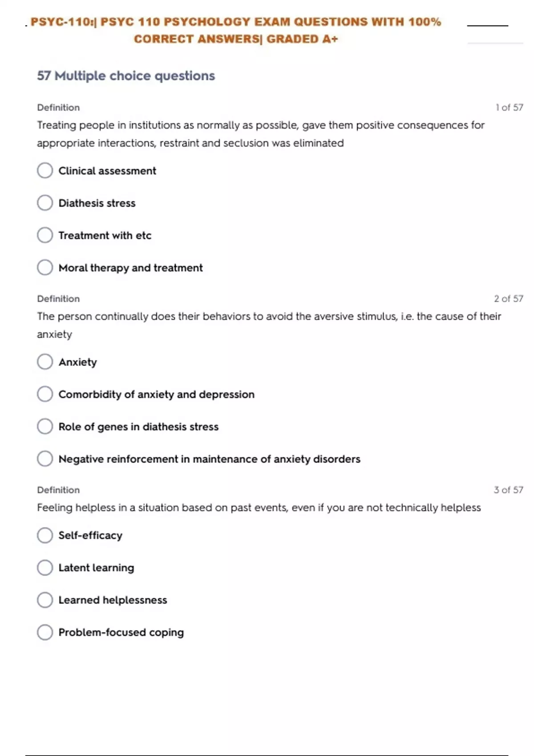Click the 3 of 57 question counter
The width and height of the screenshot is (534, 756).
point(508,490)
